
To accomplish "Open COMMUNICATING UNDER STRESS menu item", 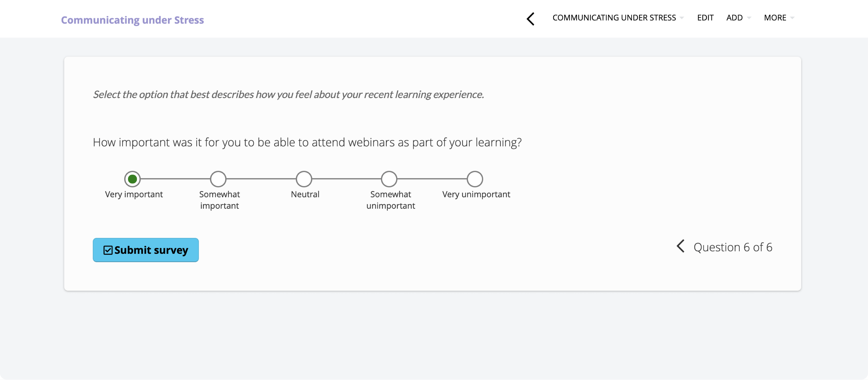I will [x=614, y=18].
